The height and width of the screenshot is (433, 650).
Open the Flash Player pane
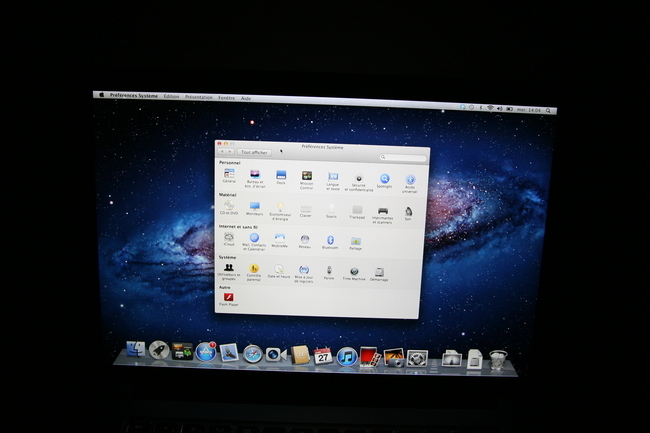pyautogui.click(x=228, y=300)
